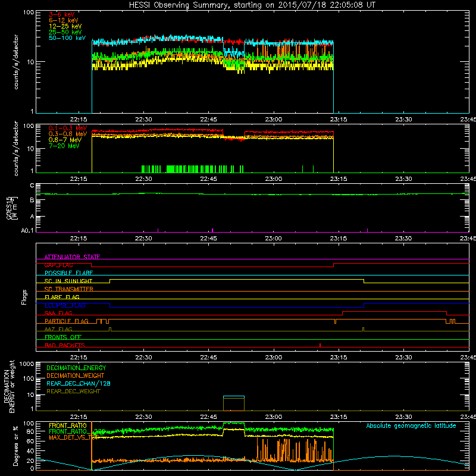Click the ECLIPSE_FLAG label

[x=65, y=305]
